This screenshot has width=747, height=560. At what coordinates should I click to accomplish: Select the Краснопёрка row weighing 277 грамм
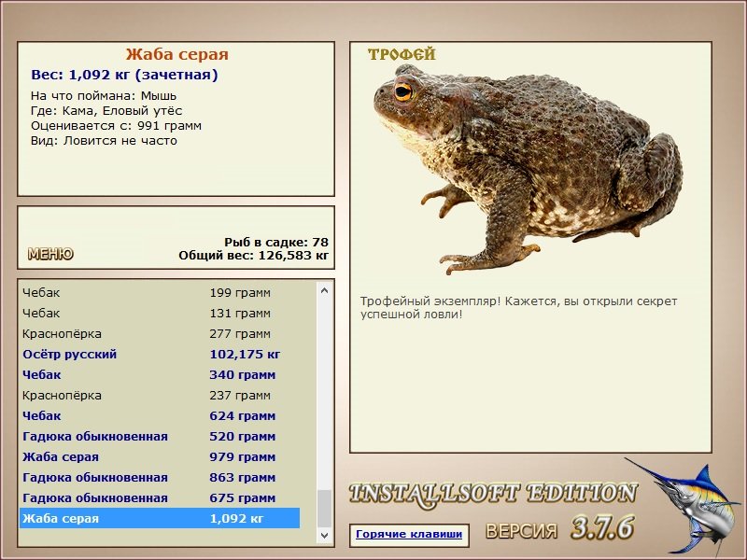click(160, 333)
